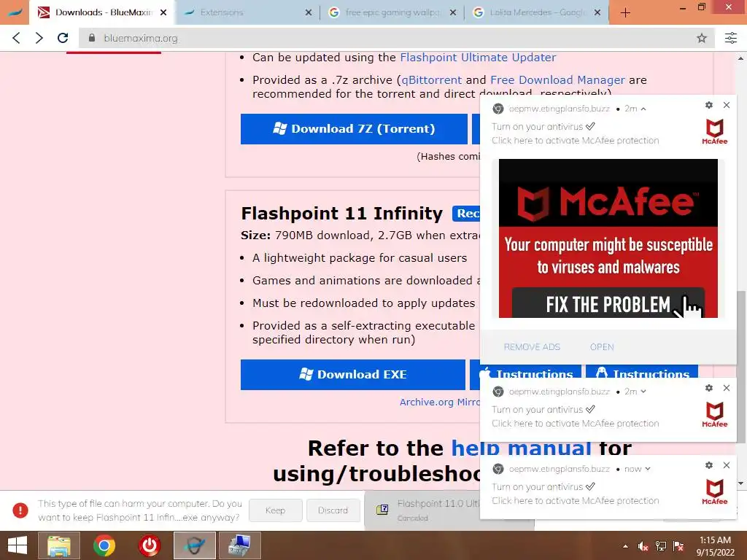Screen dimensions: 747x560
Task: Close the newest 'now' McAfee notification
Action: 727,465
